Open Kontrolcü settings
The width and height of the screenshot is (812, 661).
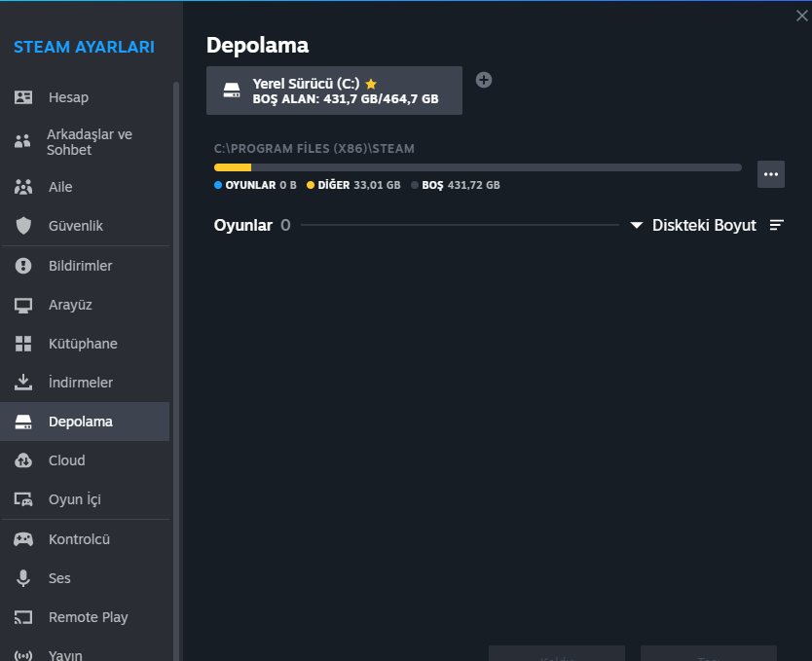pyautogui.click(x=85, y=539)
